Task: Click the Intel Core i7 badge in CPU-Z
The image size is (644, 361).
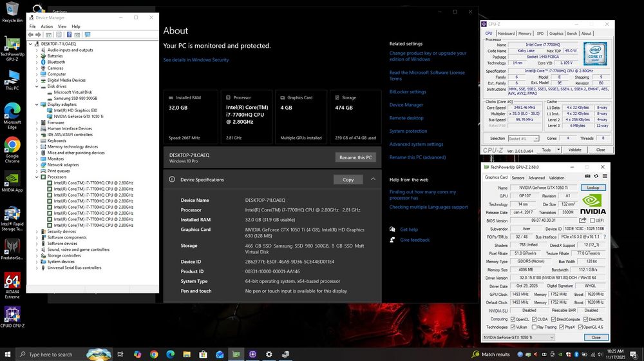Action: click(595, 54)
